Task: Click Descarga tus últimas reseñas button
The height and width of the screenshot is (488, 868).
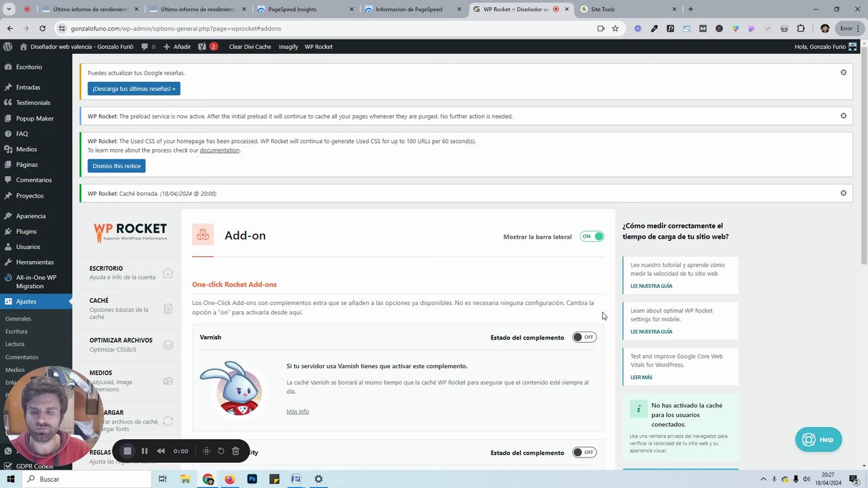Action: point(134,89)
